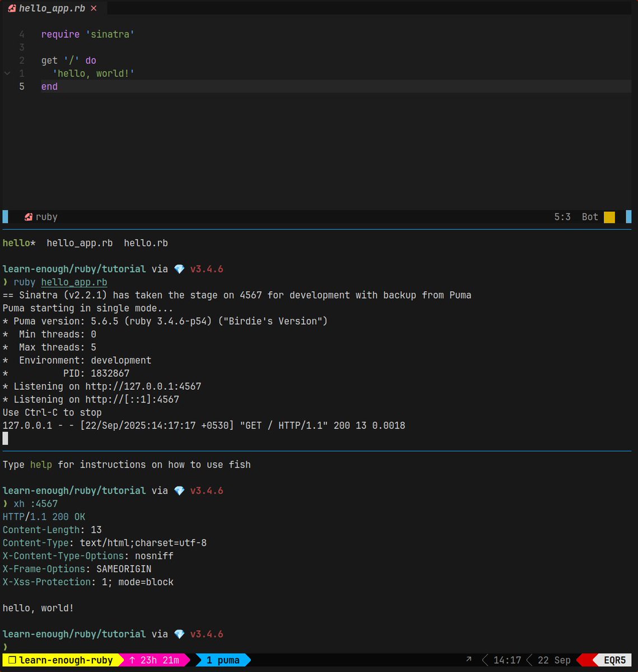The width and height of the screenshot is (638, 672).
Task: Click the 23h 21m uptime segment
Action: point(154,660)
